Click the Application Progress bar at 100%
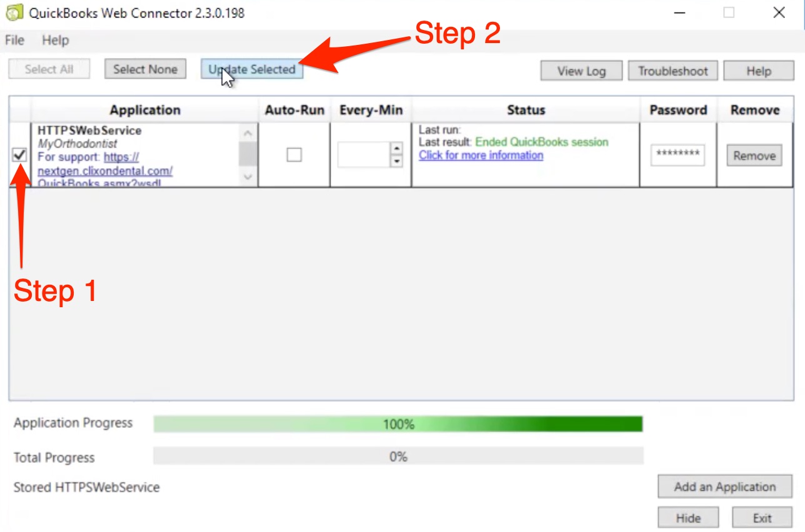805x532 pixels. 398,425
